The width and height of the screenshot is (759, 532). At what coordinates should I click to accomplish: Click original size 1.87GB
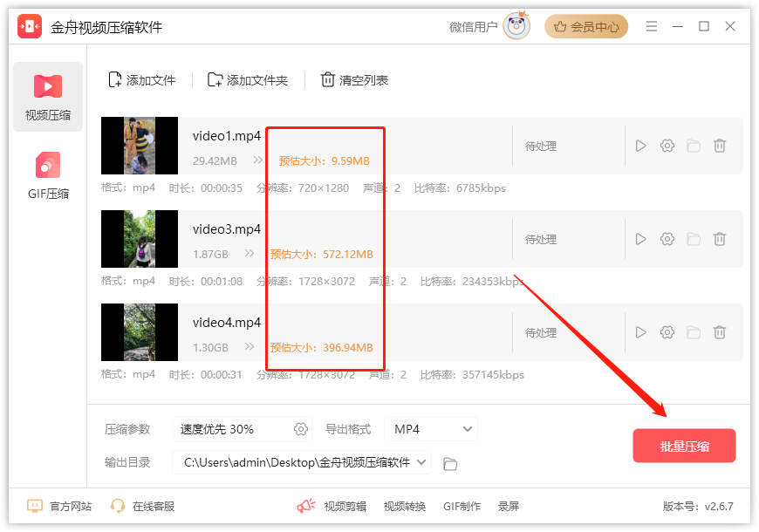(x=210, y=255)
